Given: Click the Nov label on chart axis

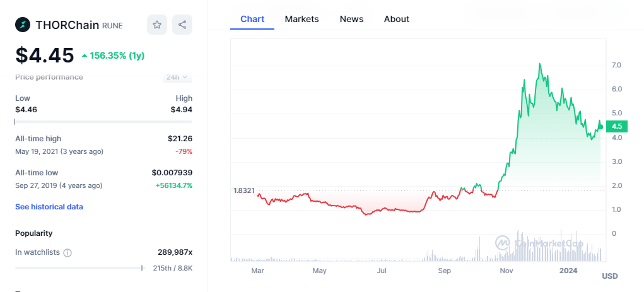Looking at the screenshot, I should 507,271.
